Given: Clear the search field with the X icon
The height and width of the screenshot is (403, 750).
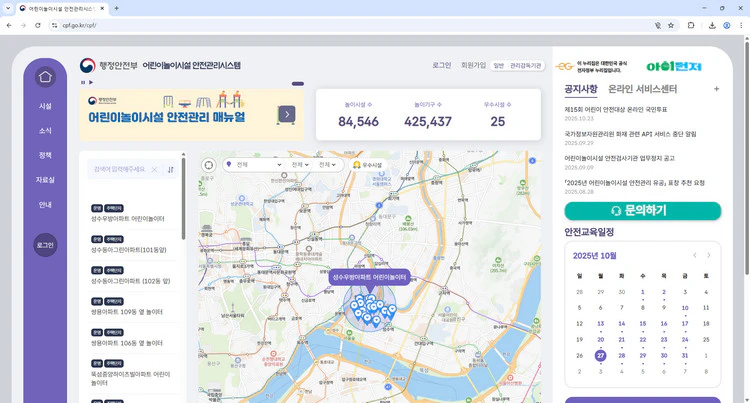Looking at the screenshot, I should pos(154,169).
